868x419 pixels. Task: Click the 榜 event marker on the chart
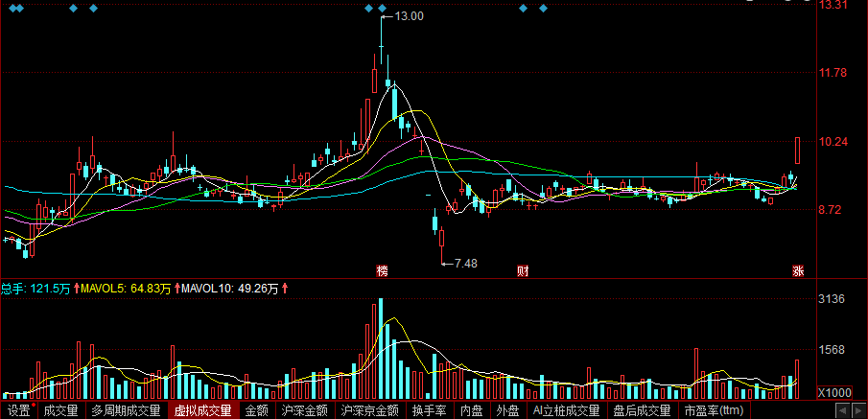(x=382, y=270)
